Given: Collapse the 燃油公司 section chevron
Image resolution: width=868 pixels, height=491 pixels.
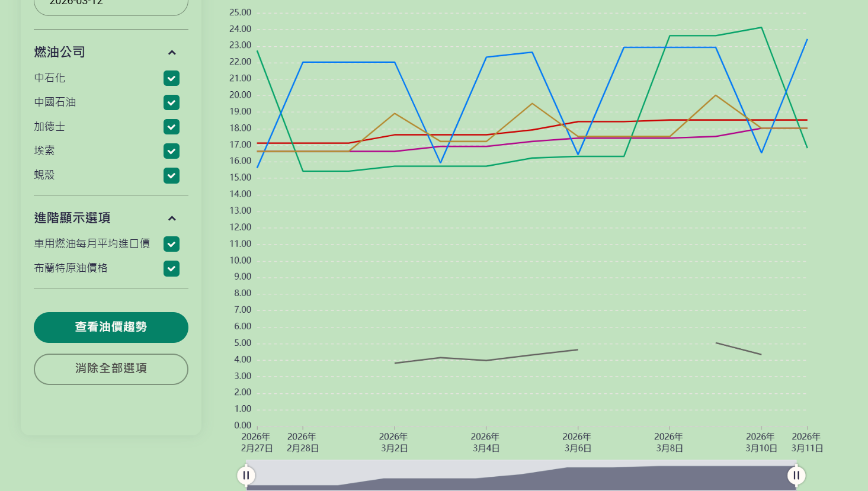Looking at the screenshot, I should (172, 53).
